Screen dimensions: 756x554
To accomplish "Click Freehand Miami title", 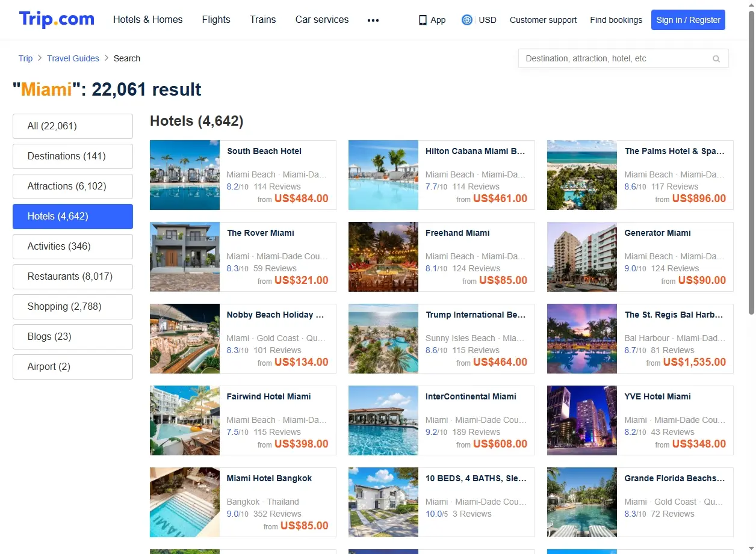I will pos(457,233).
